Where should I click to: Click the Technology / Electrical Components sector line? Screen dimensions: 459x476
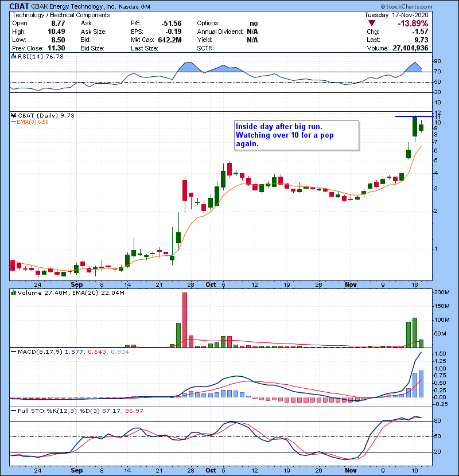coord(61,15)
